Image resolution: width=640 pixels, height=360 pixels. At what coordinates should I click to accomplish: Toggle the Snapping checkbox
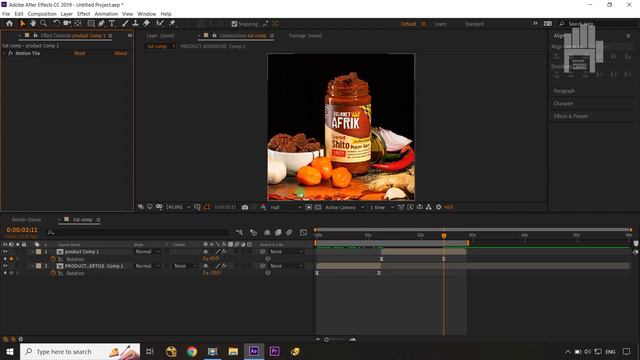234,24
